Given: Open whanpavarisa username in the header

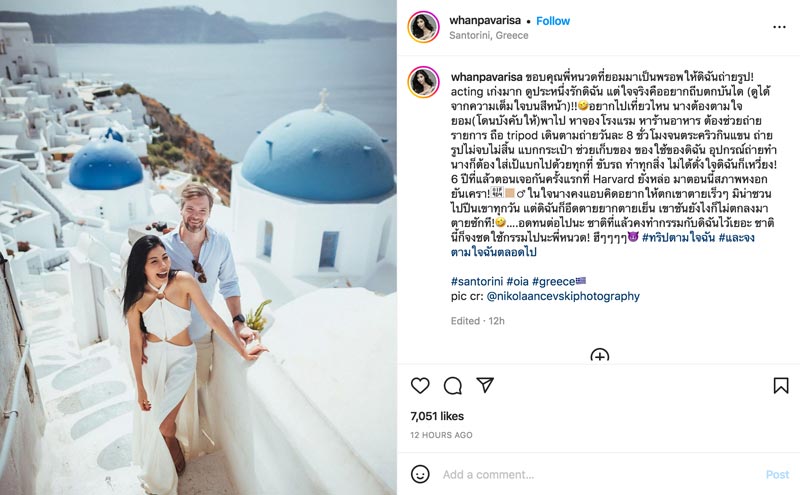Looking at the screenshot, I should (x=485, y=20).
